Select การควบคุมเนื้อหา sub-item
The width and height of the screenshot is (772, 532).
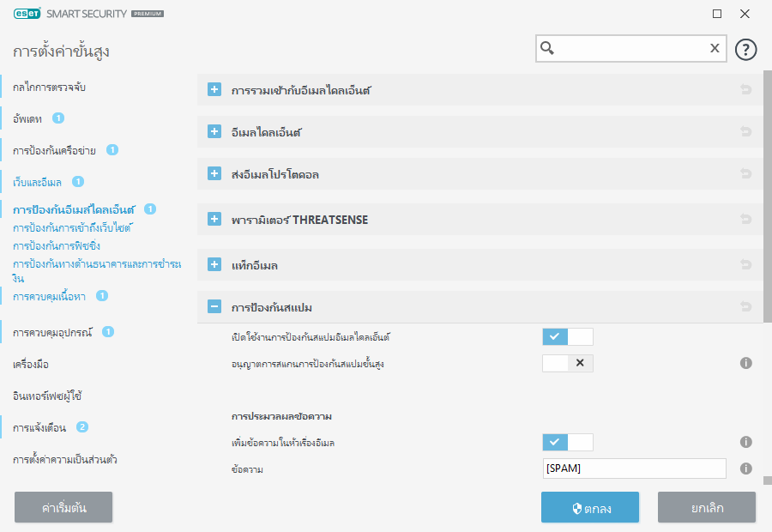49,296
